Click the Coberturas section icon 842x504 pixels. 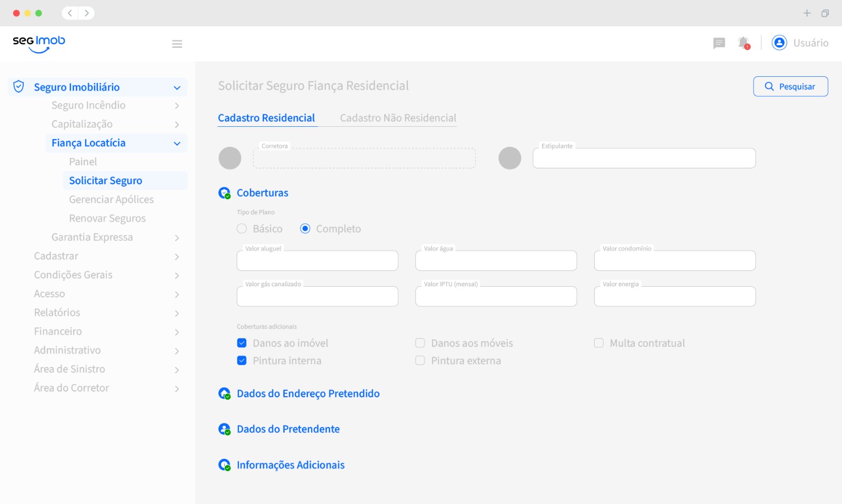pos(225,193)
